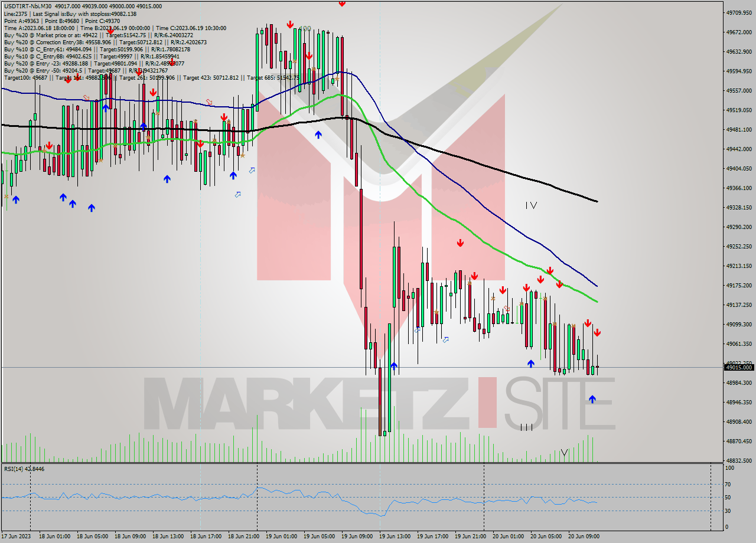Click the RSI scale 70 level label
This screenshot has width=756, height=543.
tap(729, 484)
